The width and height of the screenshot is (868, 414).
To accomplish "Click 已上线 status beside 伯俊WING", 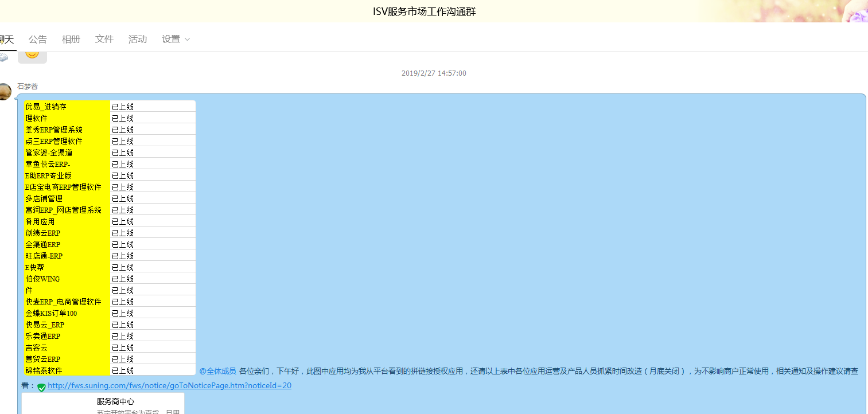I will 153,279.
